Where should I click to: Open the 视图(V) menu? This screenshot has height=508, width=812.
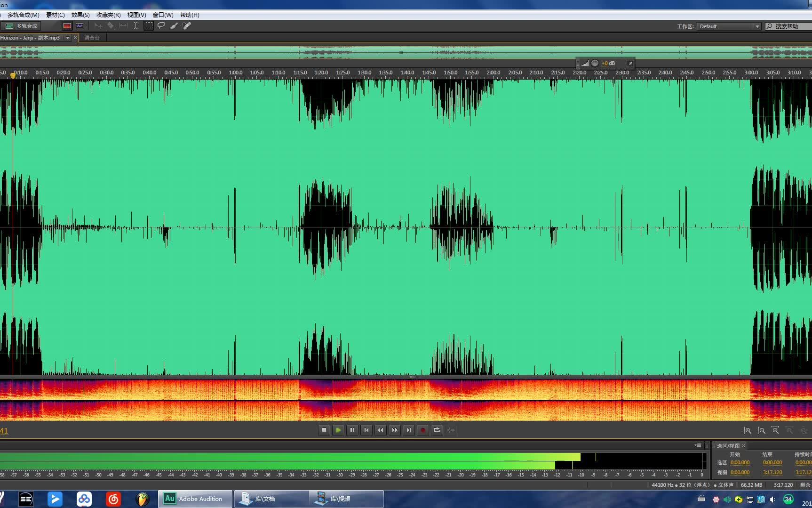coord(136,15)
